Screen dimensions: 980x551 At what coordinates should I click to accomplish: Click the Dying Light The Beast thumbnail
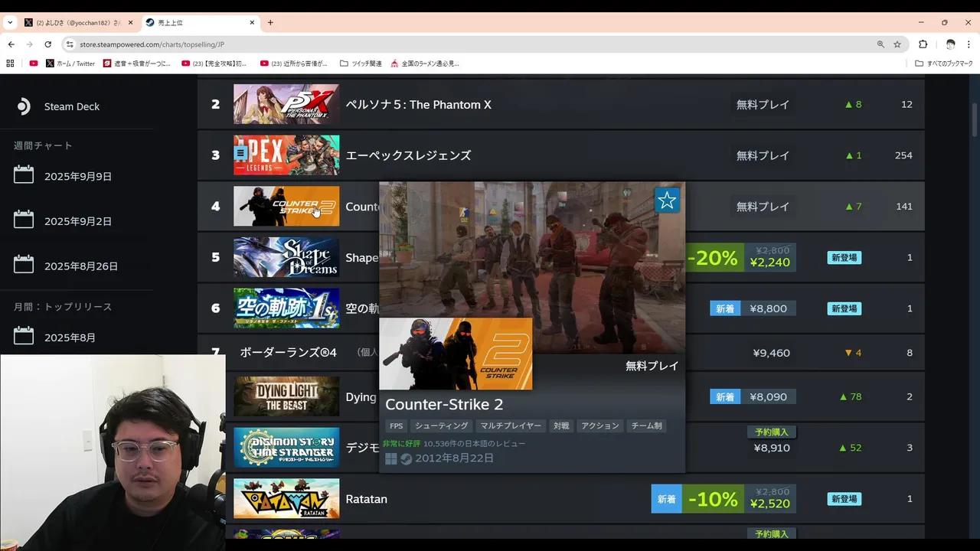tap(286, 396)
